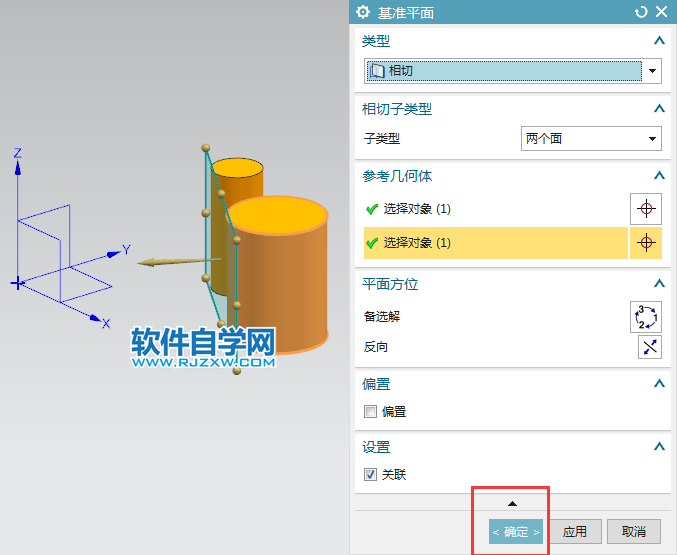The width and height of the screenshot is (677, 555).
Task: Open the 子类型 dropdown showing 两个面
Action: pos(591,139)
